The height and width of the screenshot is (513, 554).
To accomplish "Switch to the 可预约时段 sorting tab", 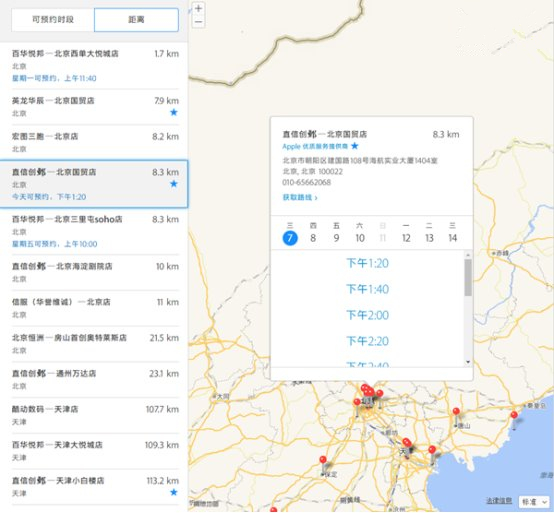I will point(53,20).
